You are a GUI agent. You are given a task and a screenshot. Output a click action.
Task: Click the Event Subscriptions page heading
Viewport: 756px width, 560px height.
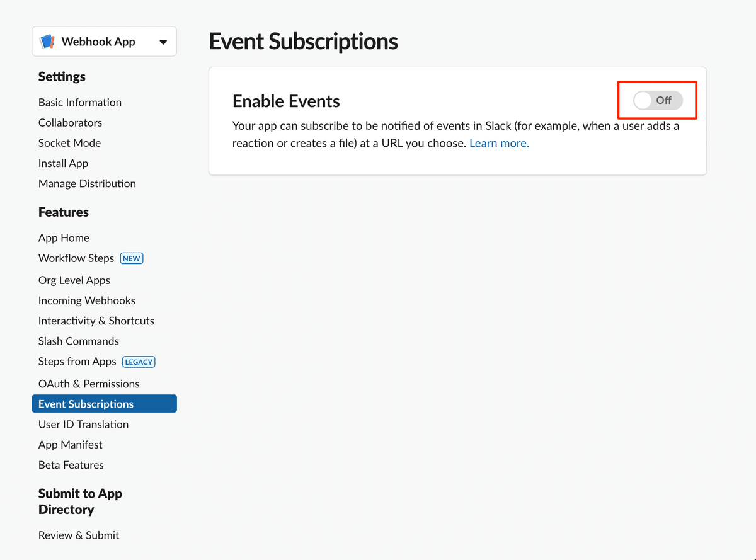[x=303, y=42]
